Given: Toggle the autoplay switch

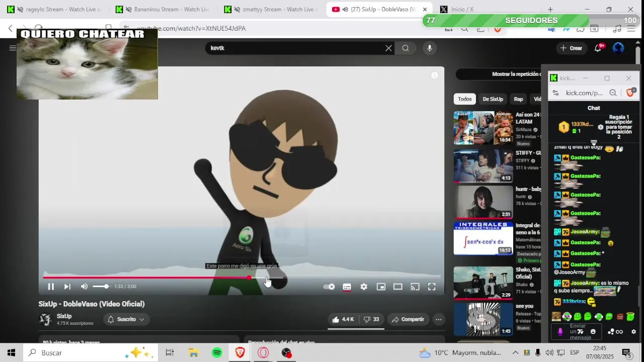Looking at the screenshot, I should click(x=329, y=287).
